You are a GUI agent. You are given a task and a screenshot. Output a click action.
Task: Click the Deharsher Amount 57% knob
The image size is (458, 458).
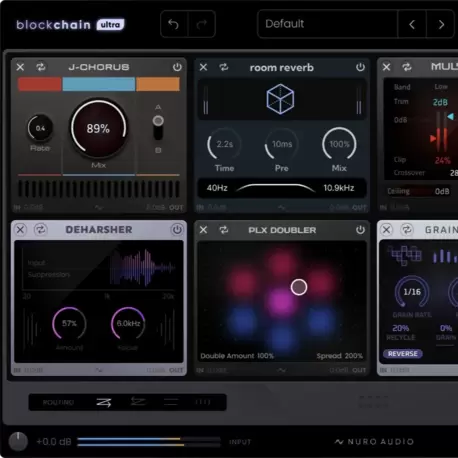pyautogui.click(x=69, y=323)
